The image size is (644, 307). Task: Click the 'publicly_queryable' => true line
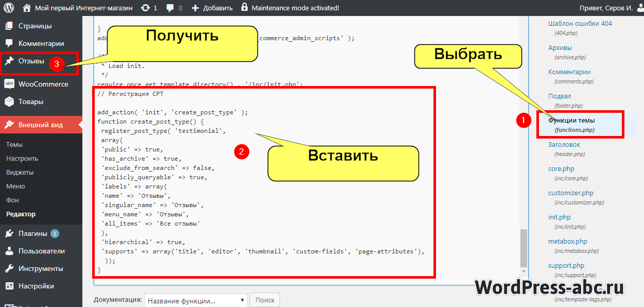click(154, 177)
